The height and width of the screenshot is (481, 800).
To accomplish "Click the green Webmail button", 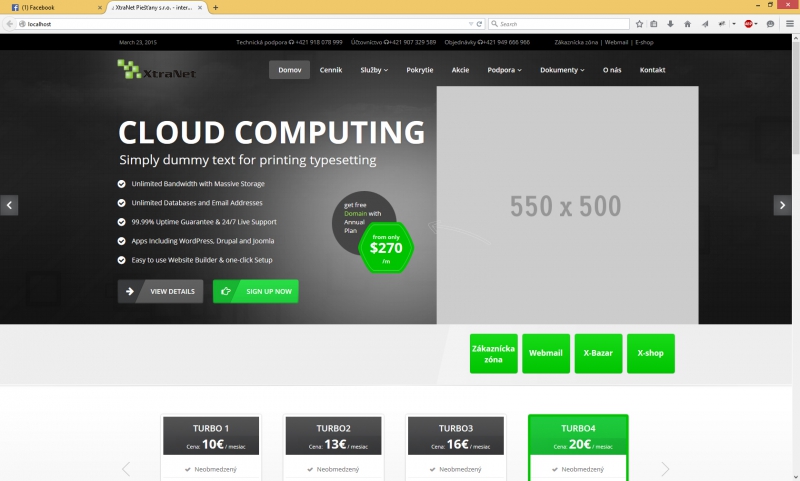I will click(546, 353).
